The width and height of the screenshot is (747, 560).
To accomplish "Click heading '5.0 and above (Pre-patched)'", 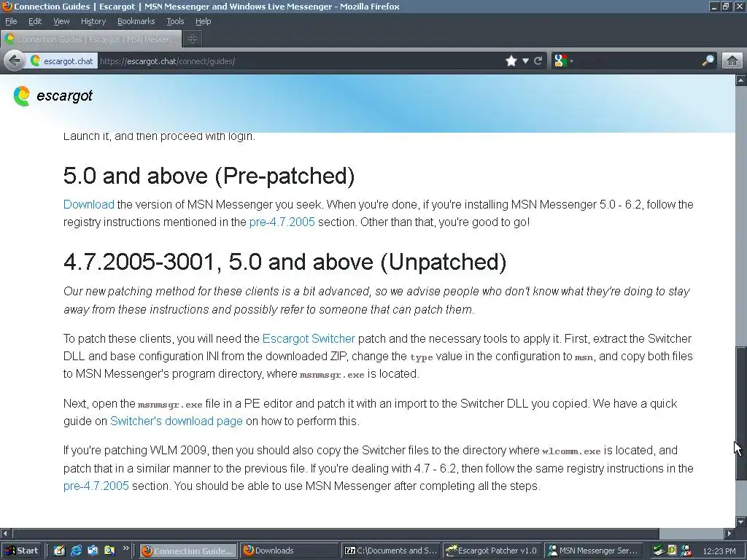I will [209, 176].
